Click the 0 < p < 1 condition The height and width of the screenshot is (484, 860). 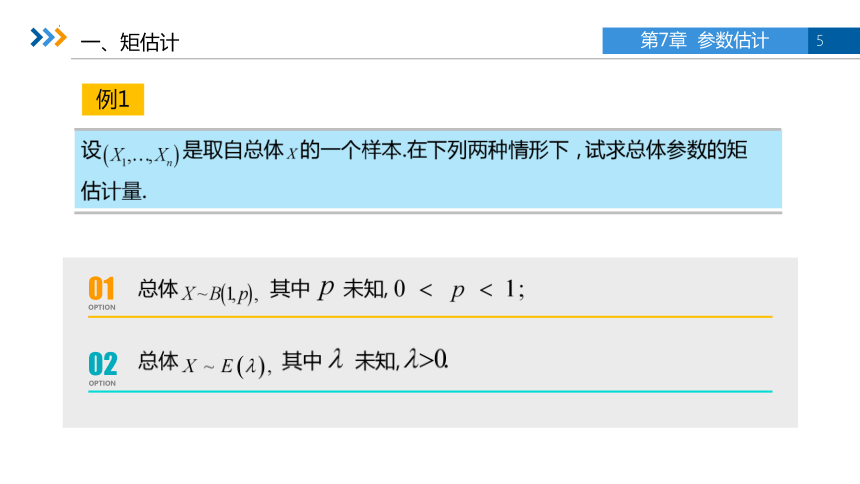459,289
